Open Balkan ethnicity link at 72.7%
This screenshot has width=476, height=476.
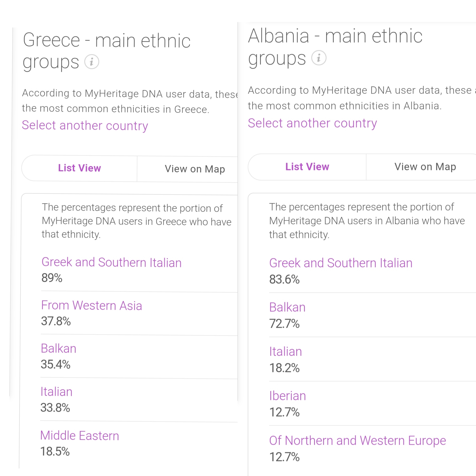[287, 307]
